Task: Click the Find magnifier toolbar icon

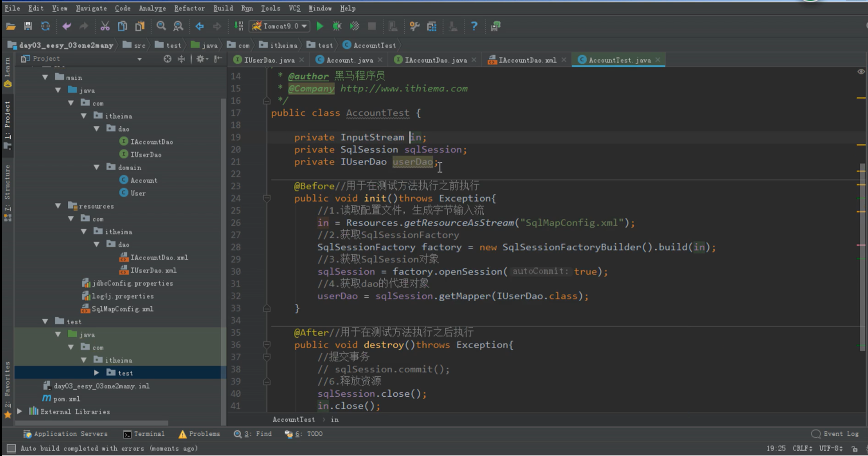Action: click(x=161, y=26)
